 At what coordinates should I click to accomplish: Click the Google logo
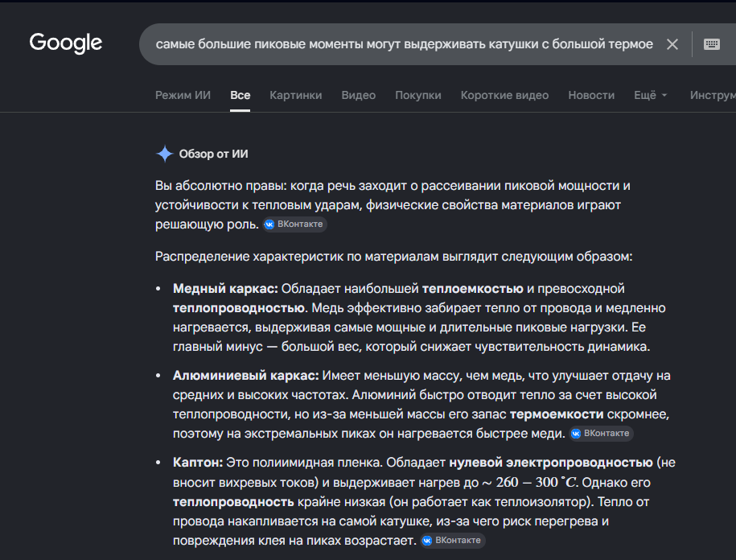(x=66, y=43)
